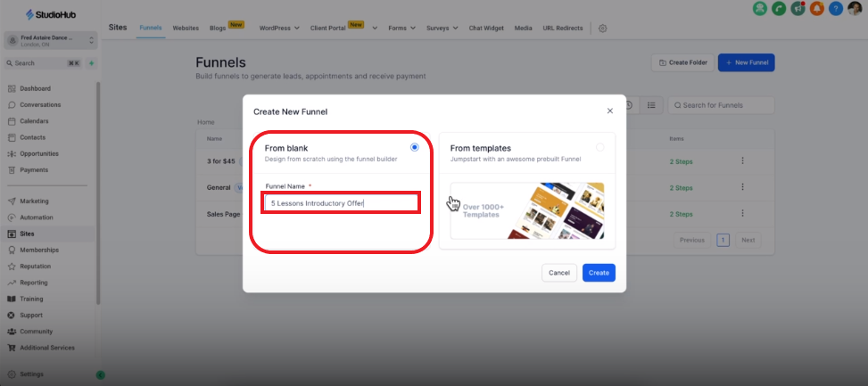The height and width of the screenshot is (386, 868).
Task: Click the green plus quick-action icon
Action: coord(91,63)
